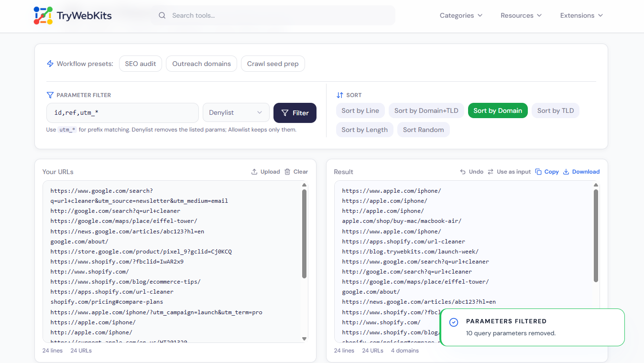Screen dimensions: 644x363
Task: Select Sort by Length
Action: pyautogui.click(x=365, y=130)
